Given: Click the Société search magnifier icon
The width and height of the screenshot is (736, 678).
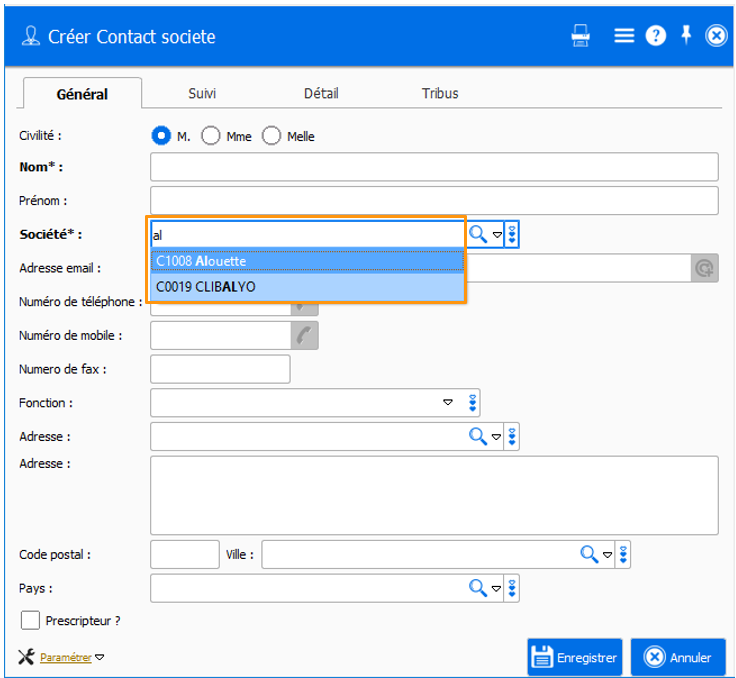Looking at the screenshot, I should tap(478, 234).
